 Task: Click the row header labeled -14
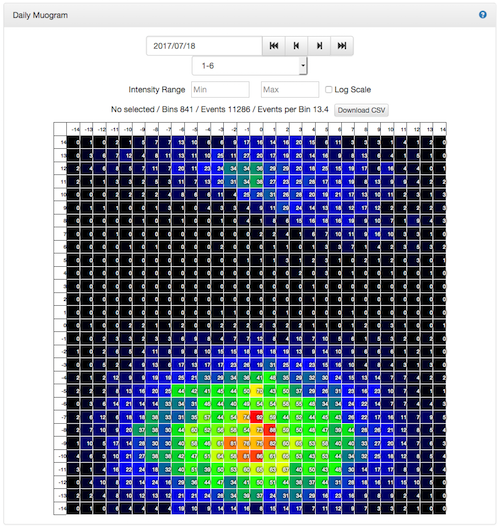[60, 508]
